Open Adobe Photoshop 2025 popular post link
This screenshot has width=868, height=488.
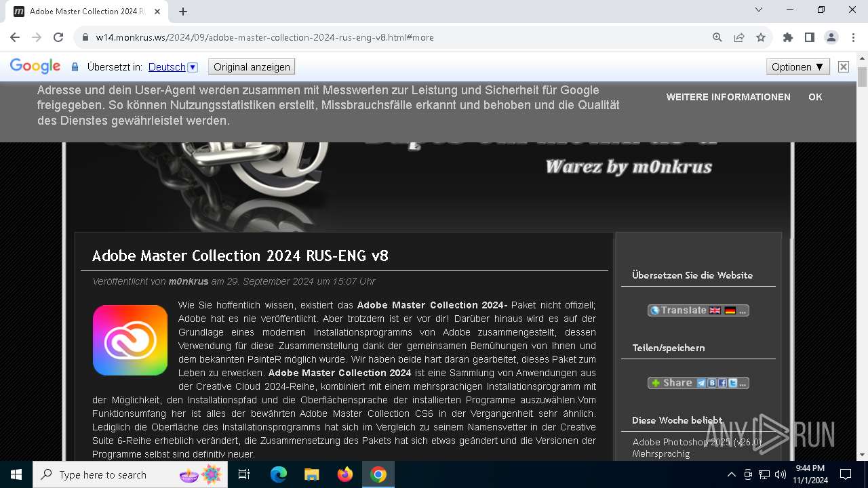click(x=697, y=448)
